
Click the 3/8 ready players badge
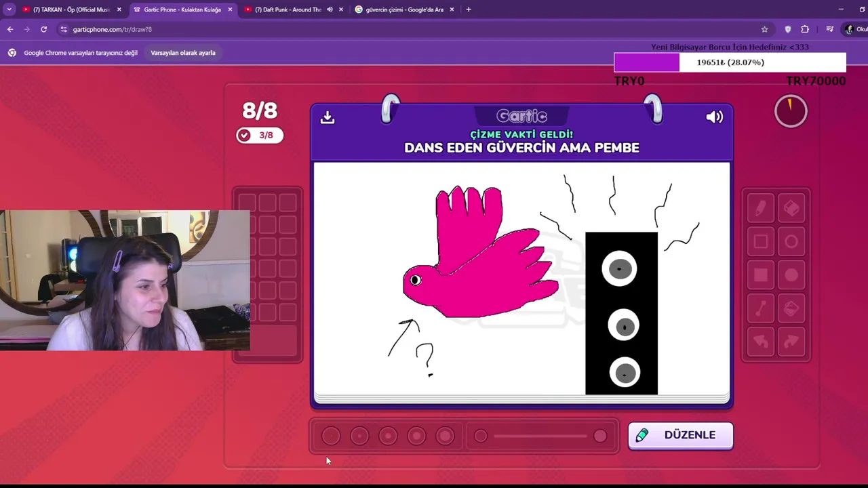pos(259,135)
